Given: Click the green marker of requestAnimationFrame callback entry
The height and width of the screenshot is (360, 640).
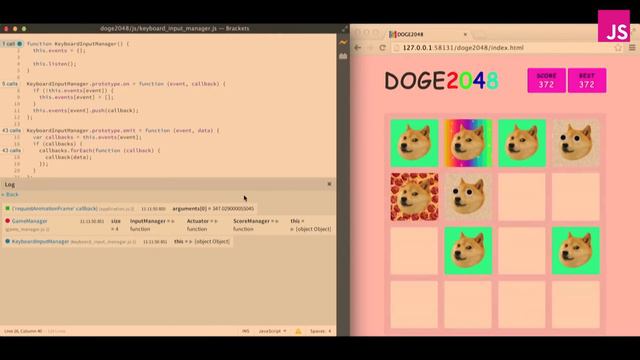Looking at the screenshot, I should 7,209.
